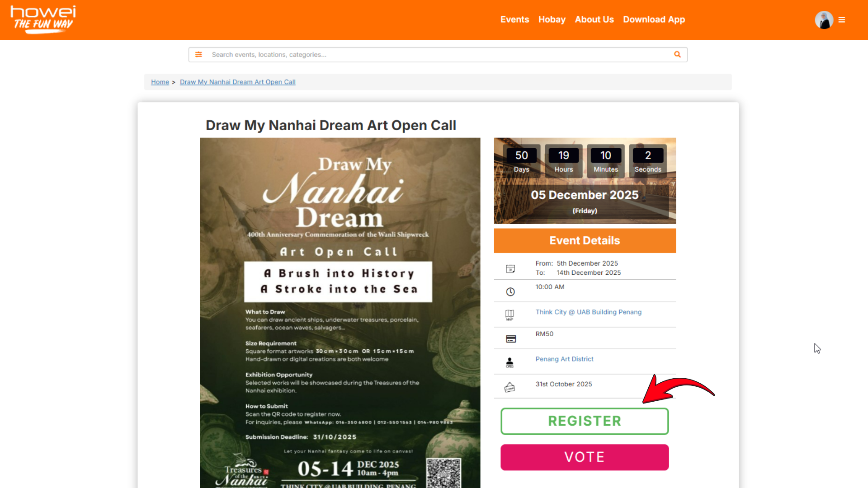The height and width of the screenshot is (488, 868).
Task: Open the search filter sliders icon
Action: pyautogui.click(x=198, y=55)
